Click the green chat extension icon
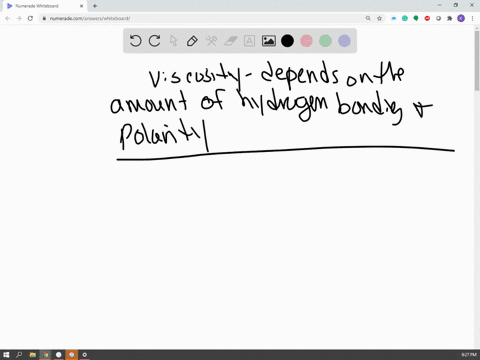Screen dimensions: 480x360 [x=416, y=18]
